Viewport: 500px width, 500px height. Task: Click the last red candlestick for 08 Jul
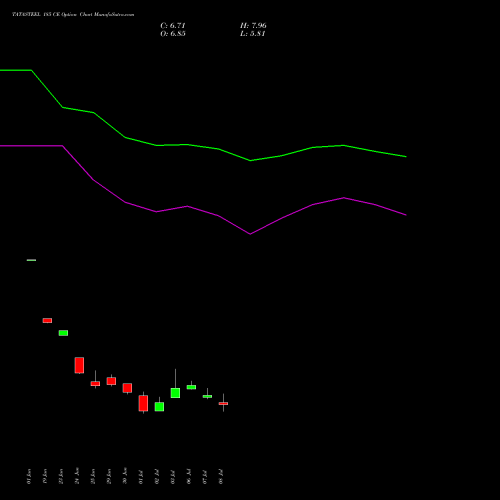[x=223, y=403]
